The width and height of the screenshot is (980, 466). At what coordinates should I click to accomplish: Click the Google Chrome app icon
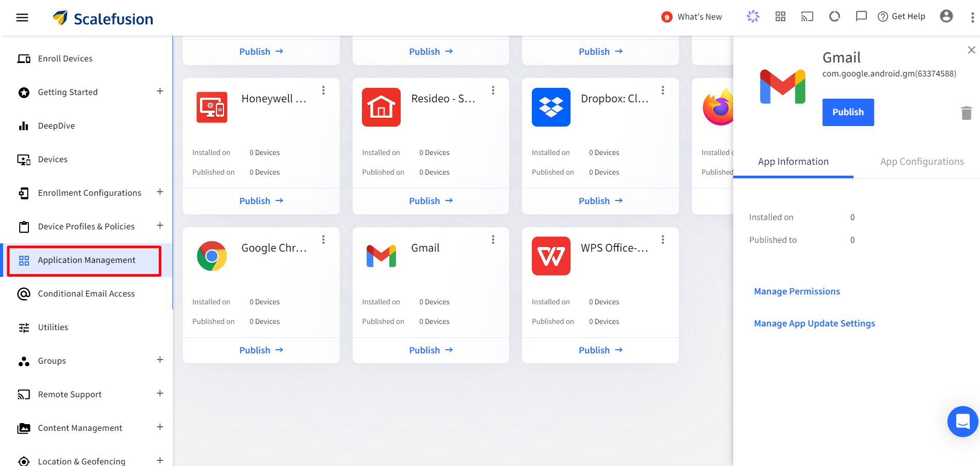tap(212, 256)
